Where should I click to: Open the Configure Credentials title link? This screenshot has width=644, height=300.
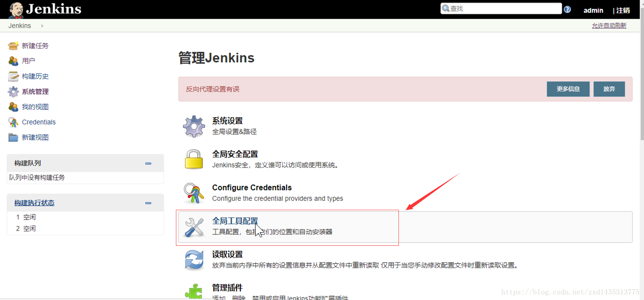(252, 188)
